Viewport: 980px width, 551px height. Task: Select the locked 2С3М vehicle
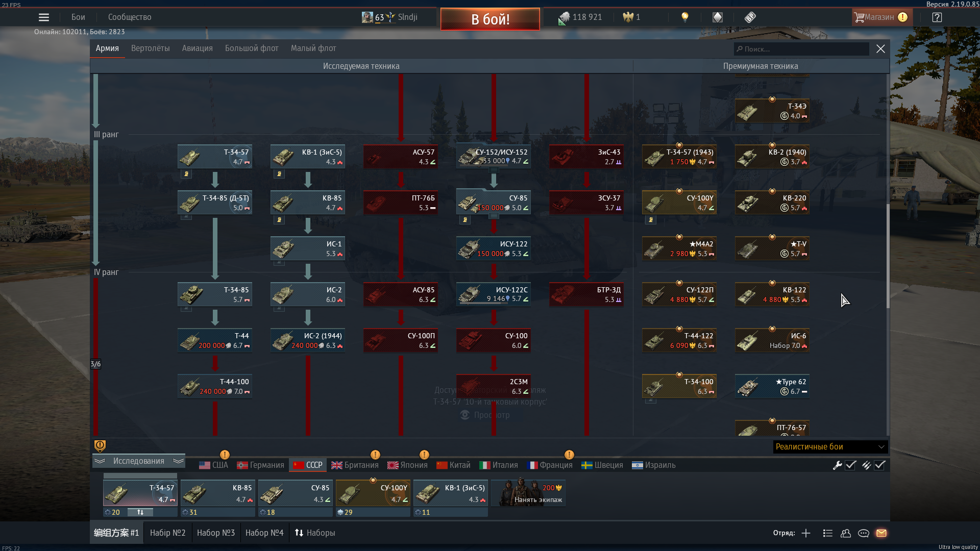pos(494,386)
